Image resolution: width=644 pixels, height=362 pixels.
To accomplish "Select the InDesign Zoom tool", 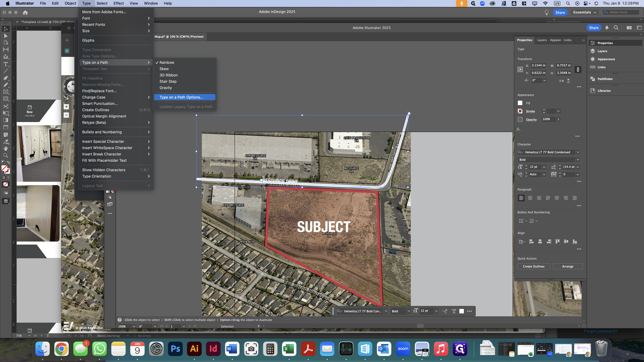I will [x=6, y=155].
